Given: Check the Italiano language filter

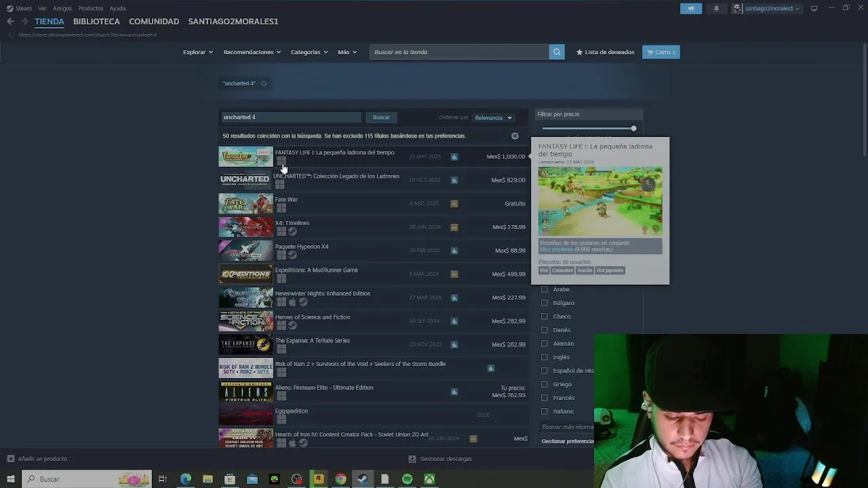Looking at the screenshot, I should 544,411.
